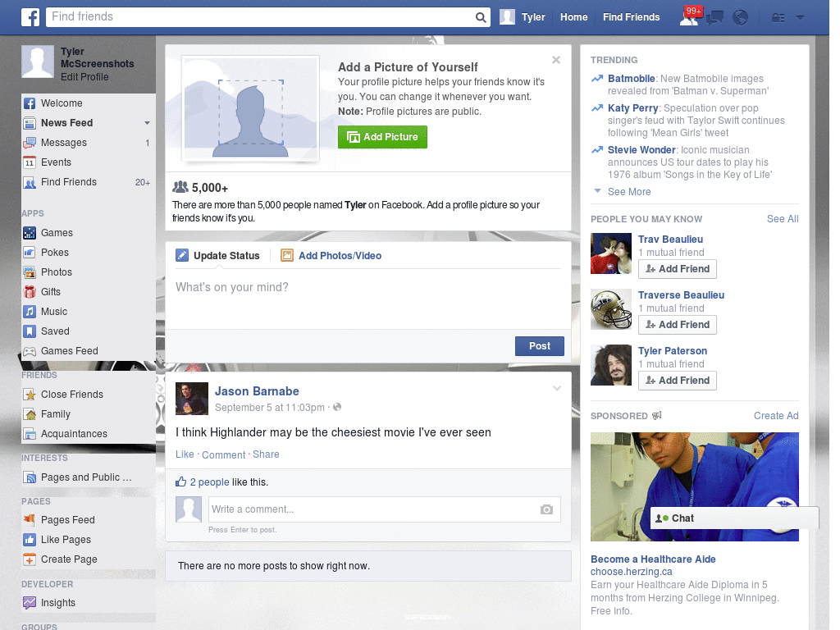Click the Healthcare Aide ad image

click(694, 487)
